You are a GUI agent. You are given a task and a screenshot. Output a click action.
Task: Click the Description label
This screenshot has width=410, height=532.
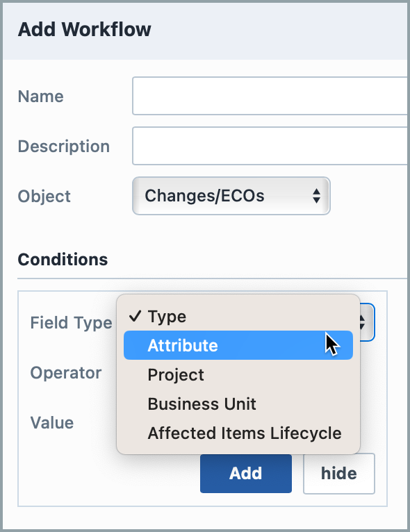click(64, 147)
